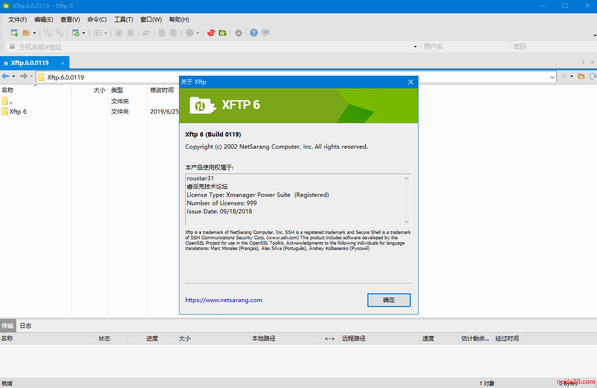
Task: Open the New Terminal dropdown arrow
Action: [x=84, y=33]
